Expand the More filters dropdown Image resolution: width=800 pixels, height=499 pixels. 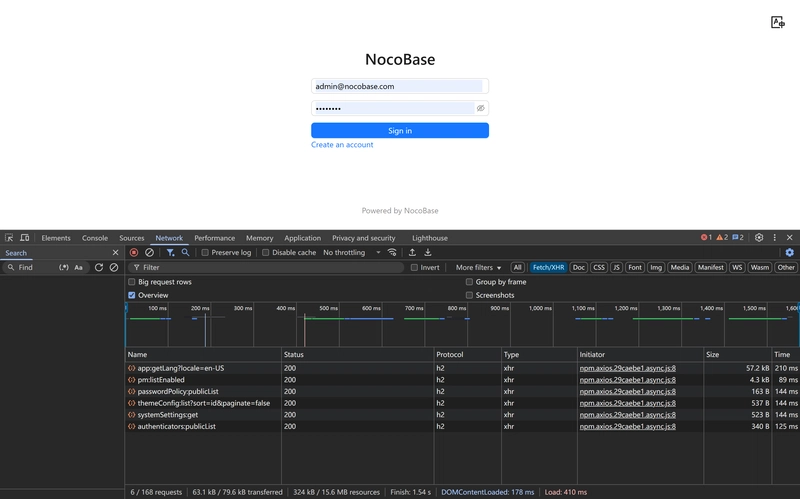(x=478, y=267)
